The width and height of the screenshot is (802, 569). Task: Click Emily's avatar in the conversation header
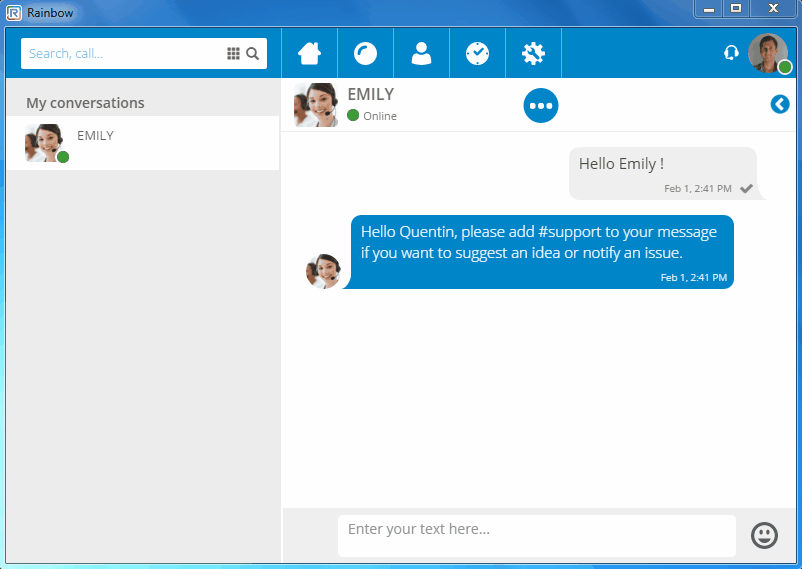point(316,105)
